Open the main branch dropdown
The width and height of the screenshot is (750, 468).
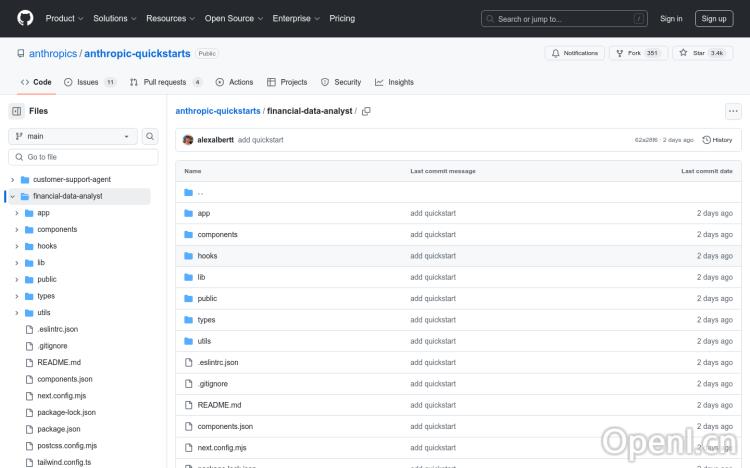(x=73, y=136)
